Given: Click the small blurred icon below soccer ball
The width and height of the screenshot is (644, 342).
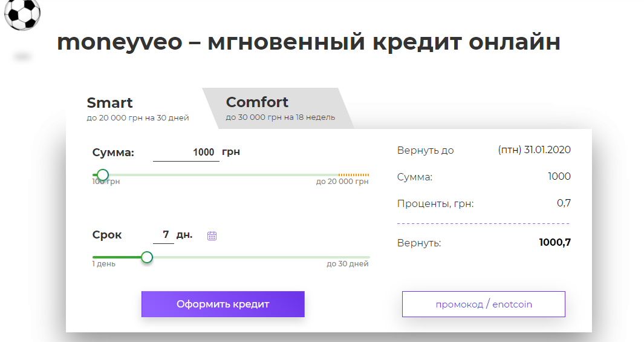Looking at the screenshot, I should (x=22, y=57).
